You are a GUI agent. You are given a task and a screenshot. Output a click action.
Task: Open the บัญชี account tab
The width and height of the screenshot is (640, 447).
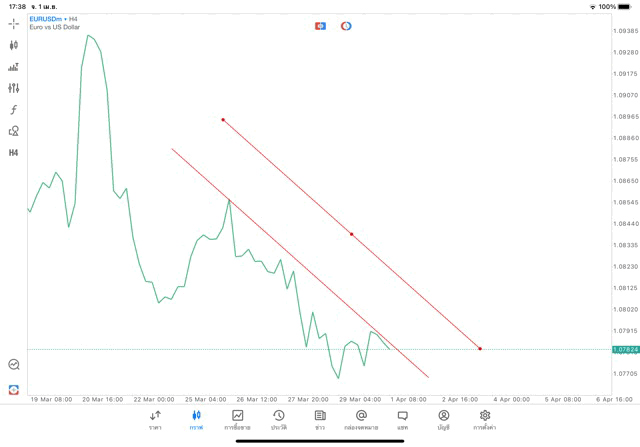click(x=443, y=419)
